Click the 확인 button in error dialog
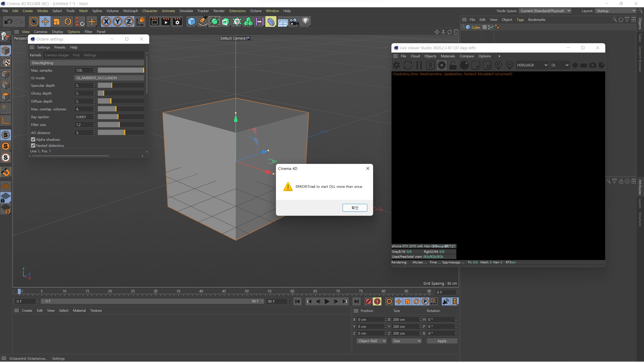The width and height of the screenshot is (644, 362). [355, 208]
